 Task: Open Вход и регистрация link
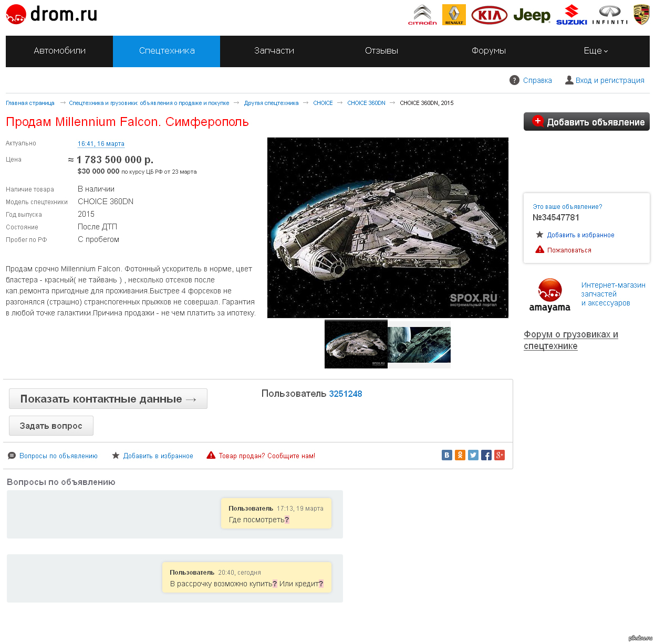click(610, 80)
